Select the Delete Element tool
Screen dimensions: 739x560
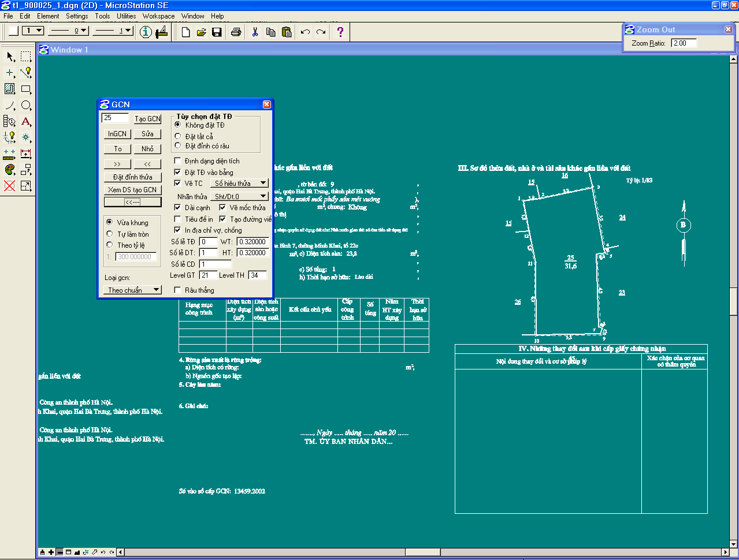(x=10, y=186)
